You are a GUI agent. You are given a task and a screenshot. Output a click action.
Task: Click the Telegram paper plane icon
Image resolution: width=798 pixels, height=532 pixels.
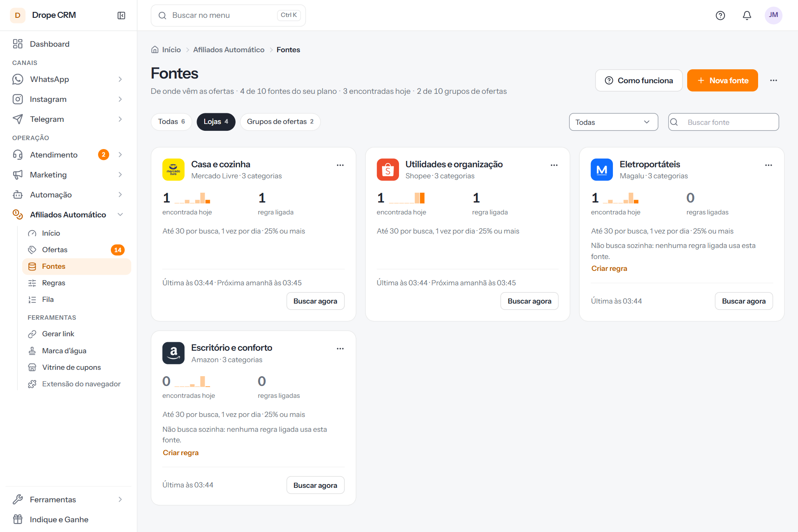pos(18,119)
